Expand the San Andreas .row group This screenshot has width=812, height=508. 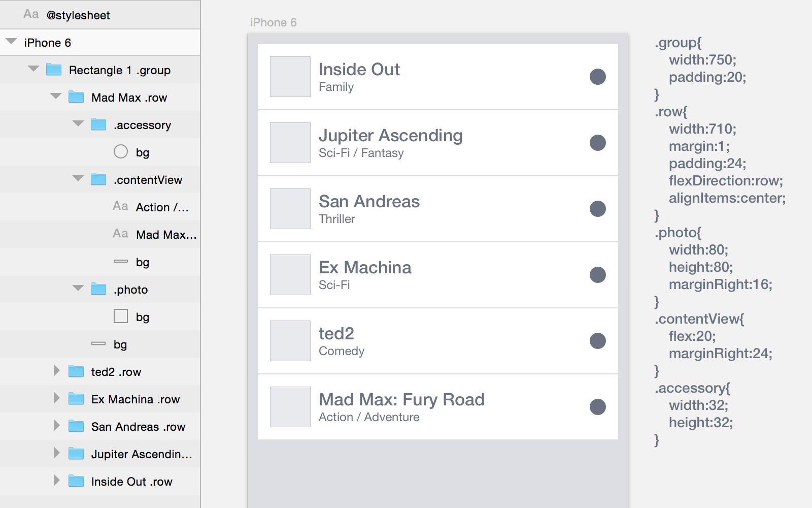point(56,426)
